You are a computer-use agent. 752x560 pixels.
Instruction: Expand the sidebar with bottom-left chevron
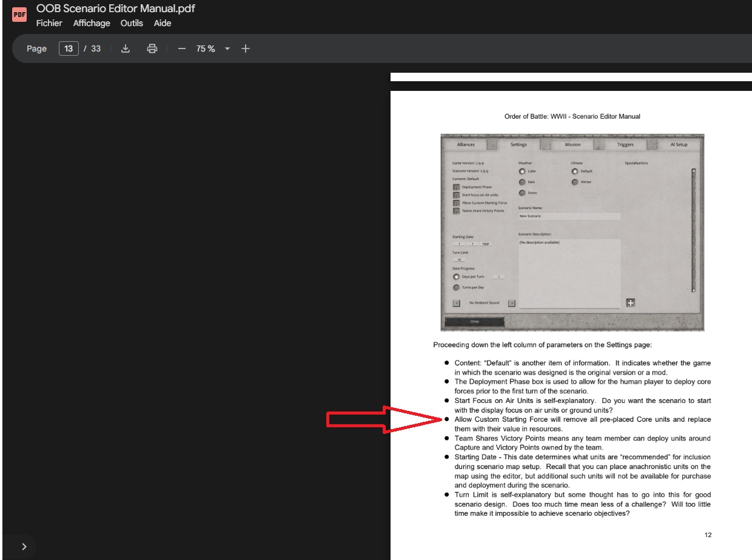point(24,546)
